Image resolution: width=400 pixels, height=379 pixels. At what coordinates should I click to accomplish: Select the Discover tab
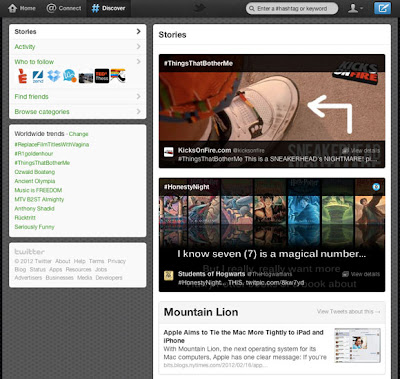pos(109,8)
